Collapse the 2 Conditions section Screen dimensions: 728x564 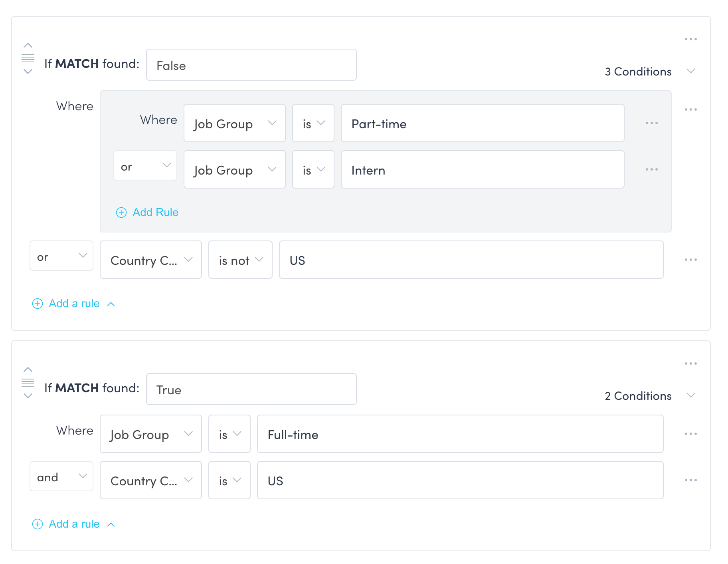[x=690, y=395]
